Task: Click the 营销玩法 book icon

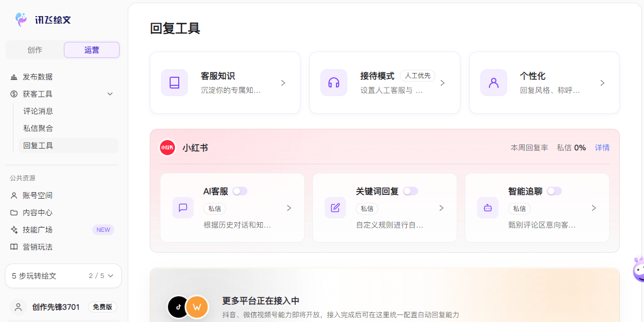Action: pos(14,247)
